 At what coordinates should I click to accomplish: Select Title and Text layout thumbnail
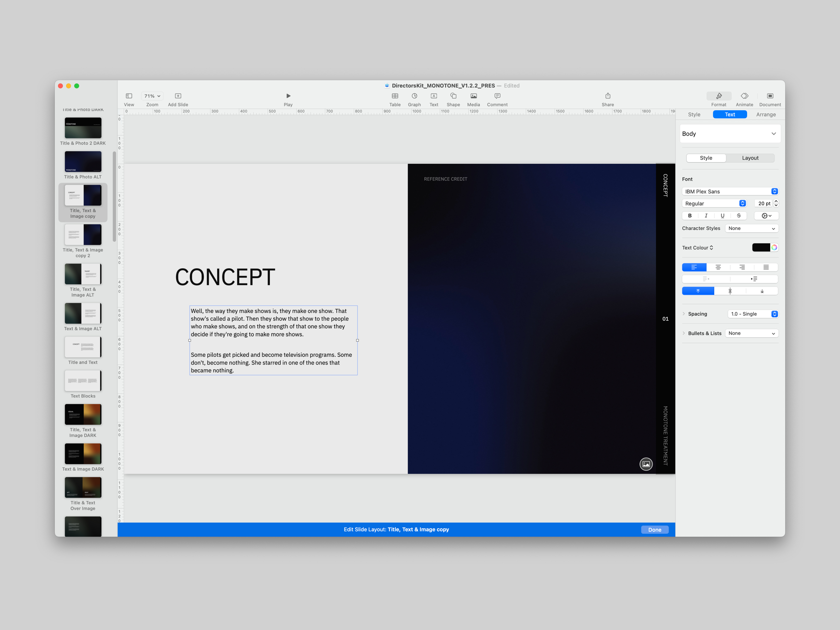(x=83, y=347)
